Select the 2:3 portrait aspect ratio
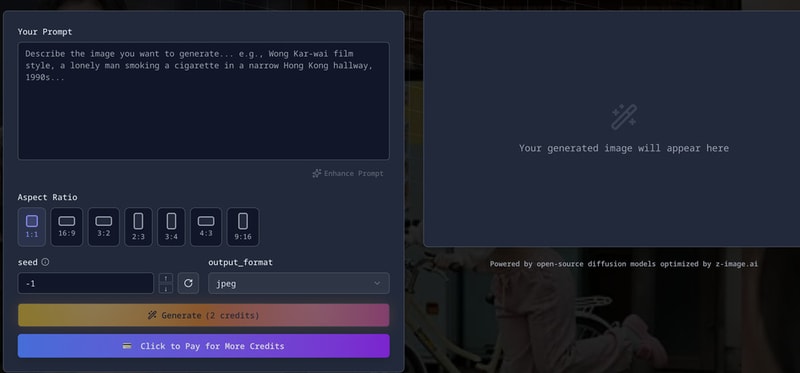Image resolution: width=800 pixels, height=373 pixels. click(x=138, y=227)
